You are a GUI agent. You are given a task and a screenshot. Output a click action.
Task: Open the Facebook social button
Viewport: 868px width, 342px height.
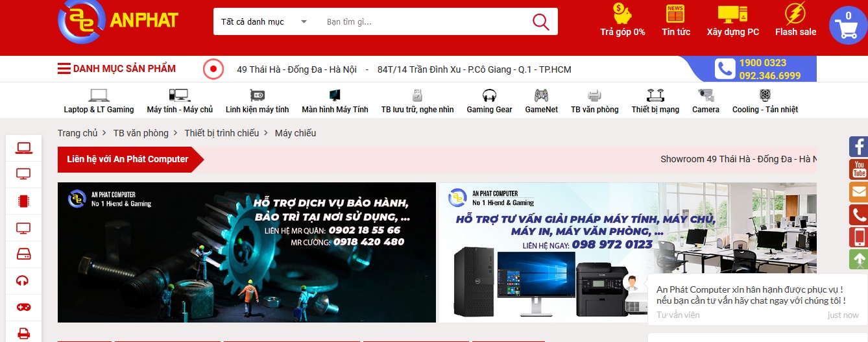pos(859,146)
